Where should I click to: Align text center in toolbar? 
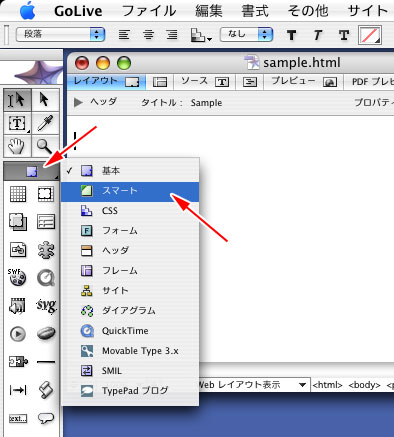click(148, 35)
